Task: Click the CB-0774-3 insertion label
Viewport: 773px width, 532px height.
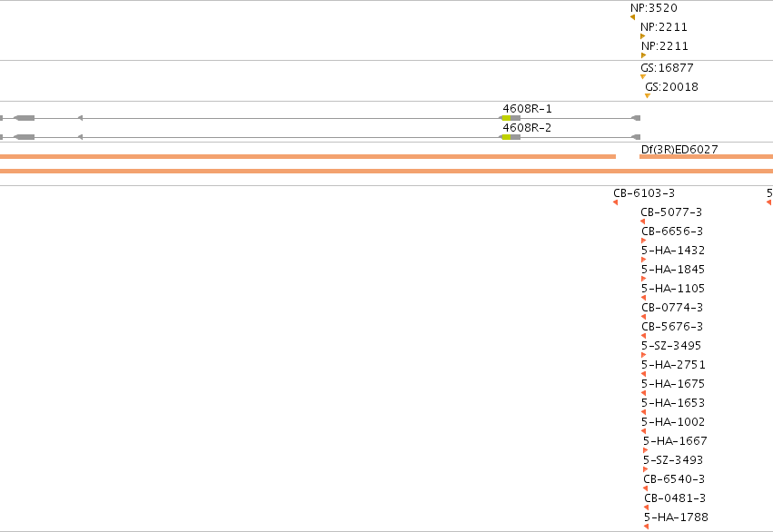Action: (672, 308)
